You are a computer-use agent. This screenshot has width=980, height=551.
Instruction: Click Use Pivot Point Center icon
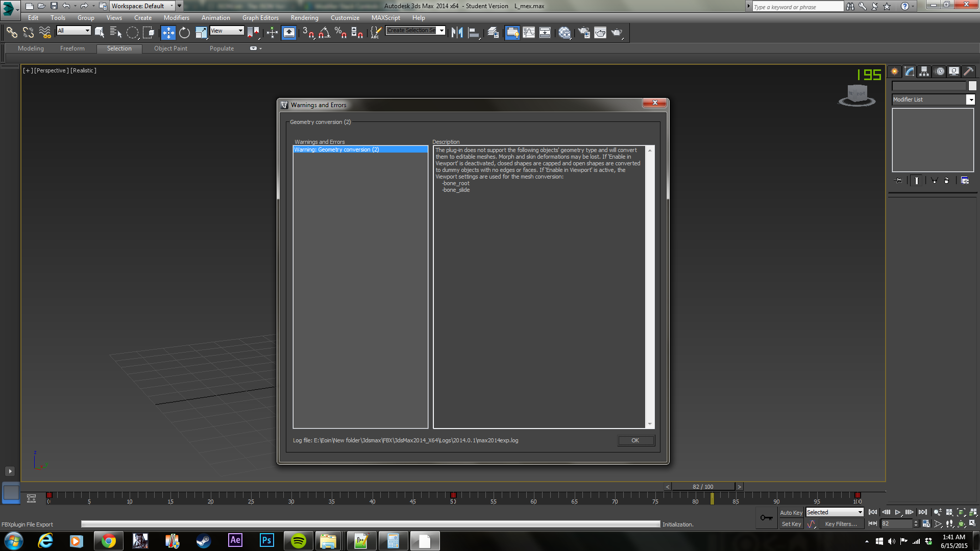pyautogui.click(x=253, y=33)
